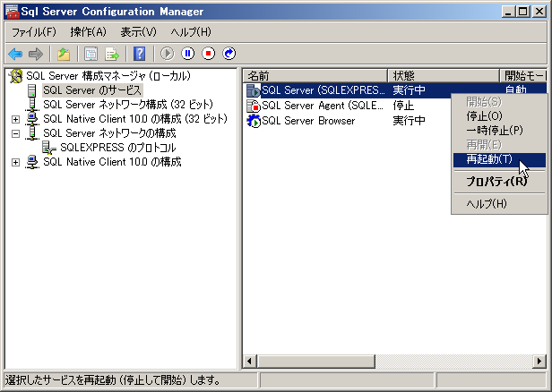Click the SQL Server (SQLEXPRESS) service icon
The image size is (552, 392).
coord(253,90)
